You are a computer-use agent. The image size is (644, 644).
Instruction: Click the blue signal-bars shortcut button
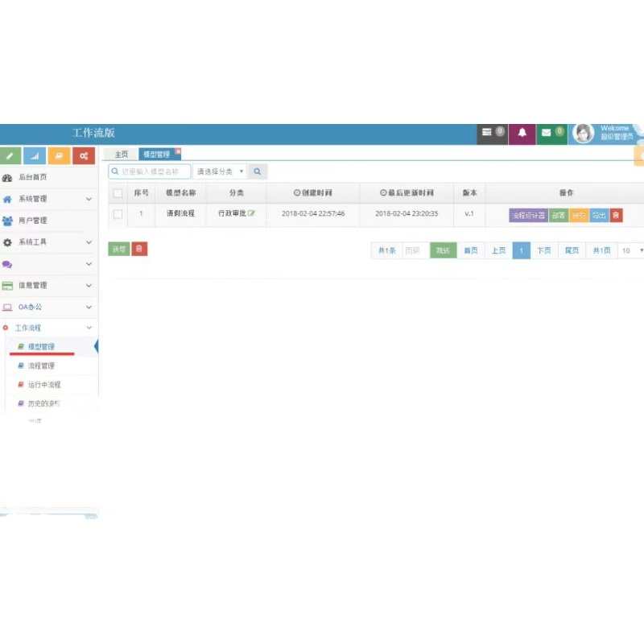click(x=35, y=155)
